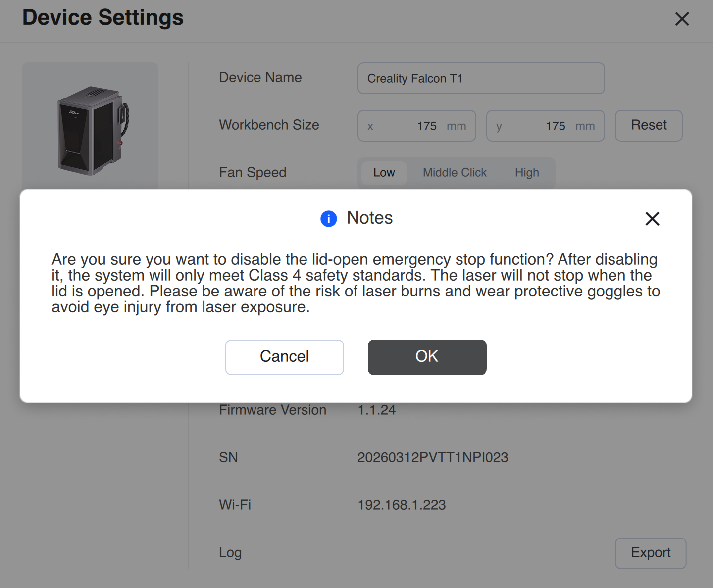Cancel disabling the lid-open emergency stop
Screen dimensions: 713x588
285,357
